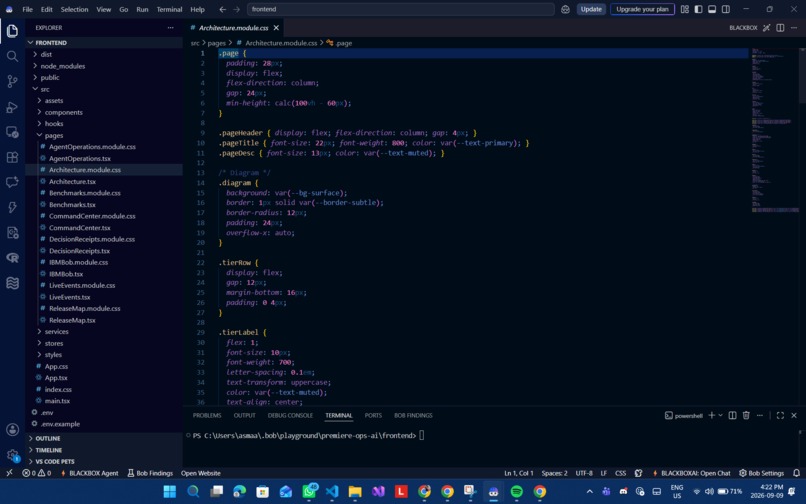Open Spotify from the taskbar
This screenshot has width=806, height=504.
pos(517,492)
